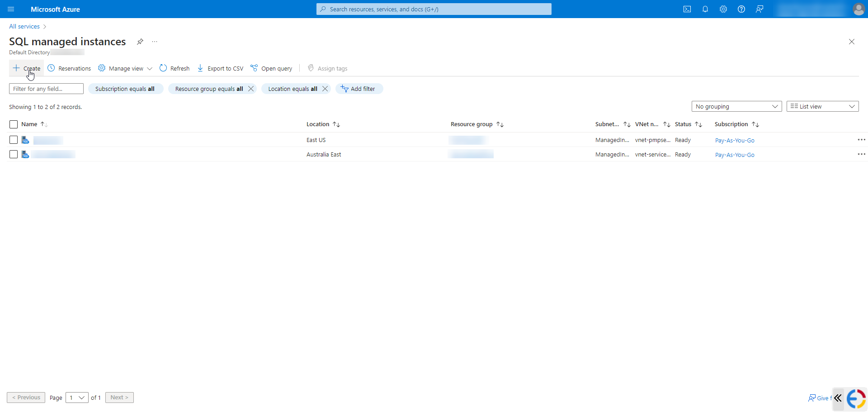Open the Notifications bell
This screenshot has width=868, height=412.
pos(705,9)
